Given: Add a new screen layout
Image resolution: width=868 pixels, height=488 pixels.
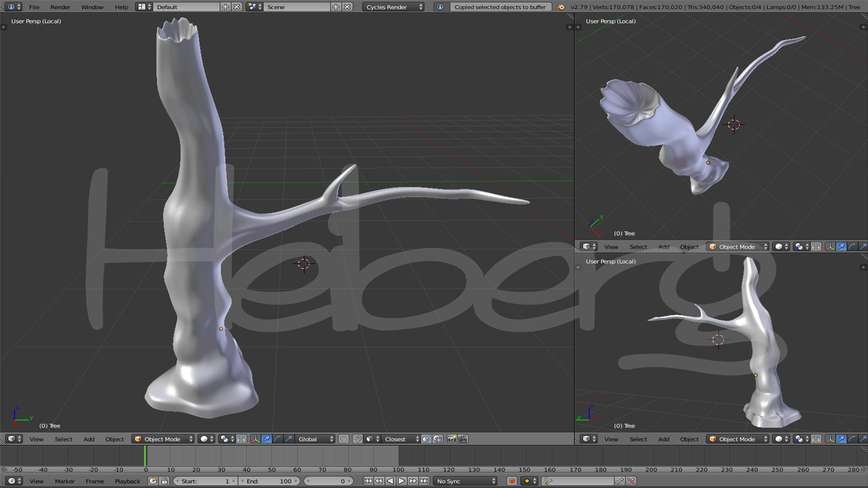Looking at the screenshot, I should click(x=225, y=7).
